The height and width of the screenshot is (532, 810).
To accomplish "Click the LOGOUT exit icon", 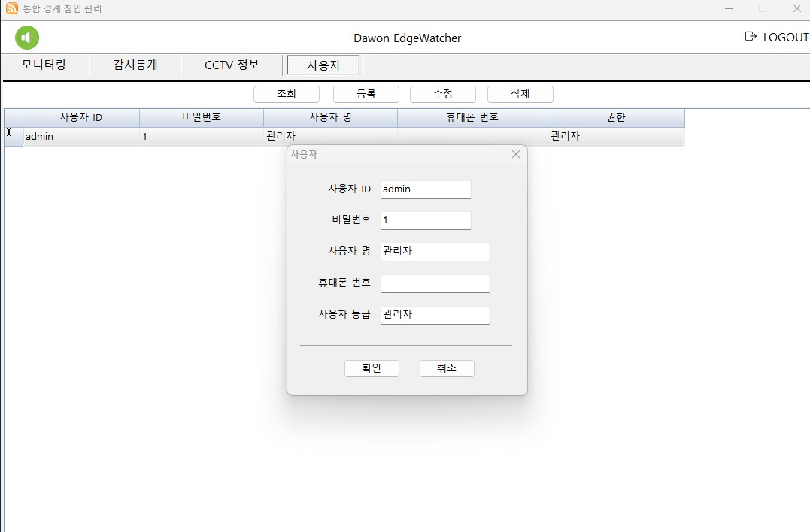I will (x=750, y=37).
